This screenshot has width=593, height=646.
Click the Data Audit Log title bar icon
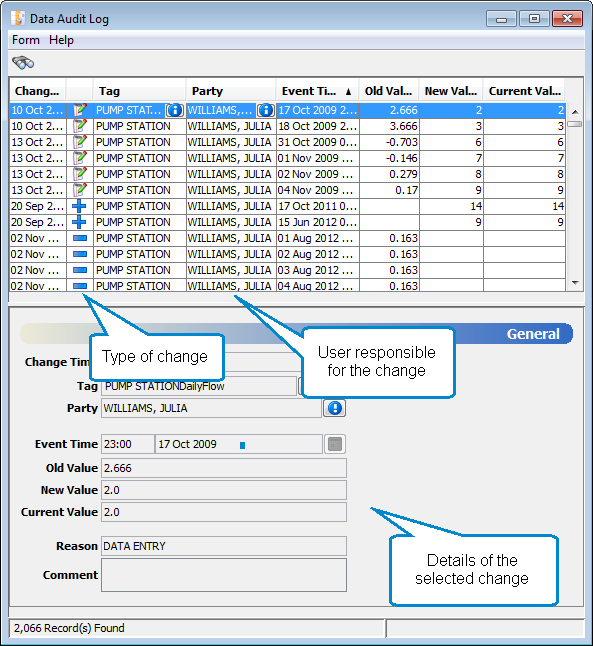click(18, 19)
